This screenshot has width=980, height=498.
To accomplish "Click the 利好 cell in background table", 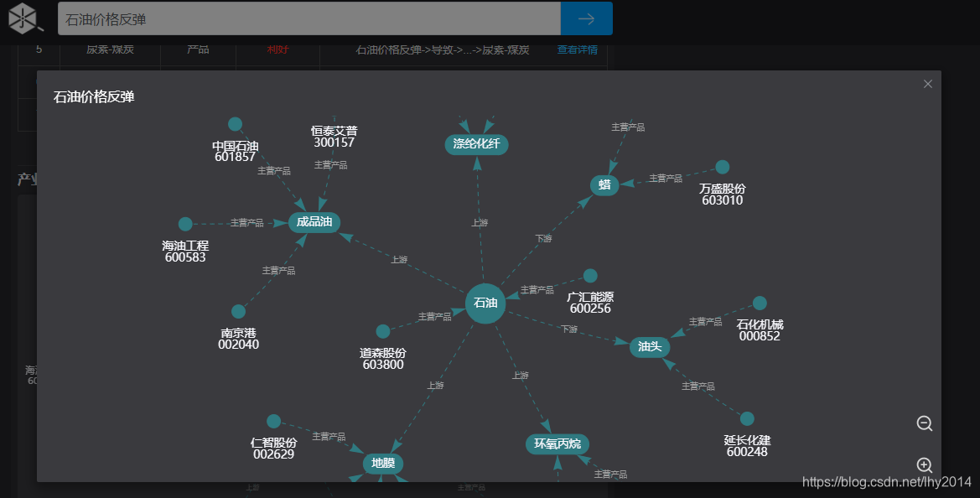I will coord(277,49).
